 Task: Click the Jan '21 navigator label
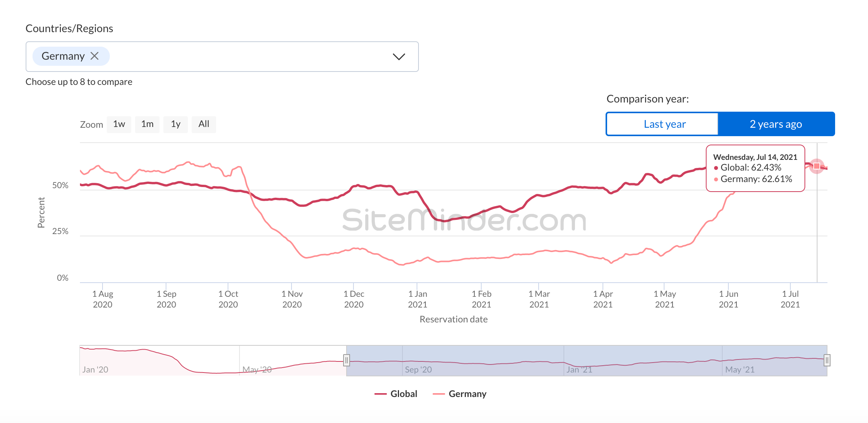click(579, 369)
